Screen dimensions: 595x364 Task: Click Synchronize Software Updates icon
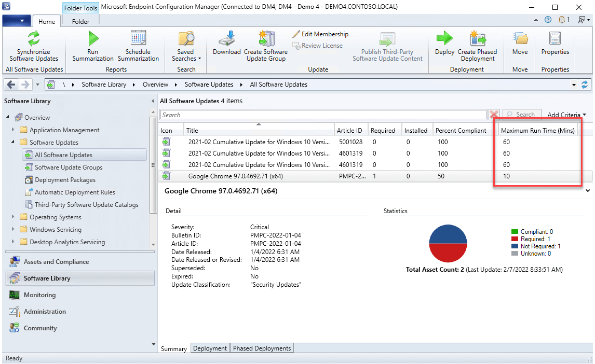34,38
